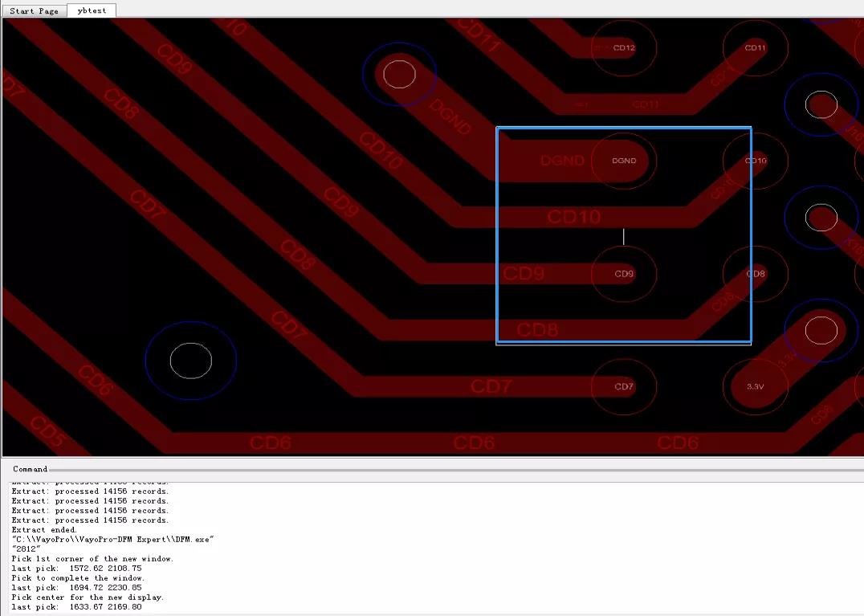Select the via at the DGND trace end
The width and height of the screenshot is (864, 616).
pos(400,75)
